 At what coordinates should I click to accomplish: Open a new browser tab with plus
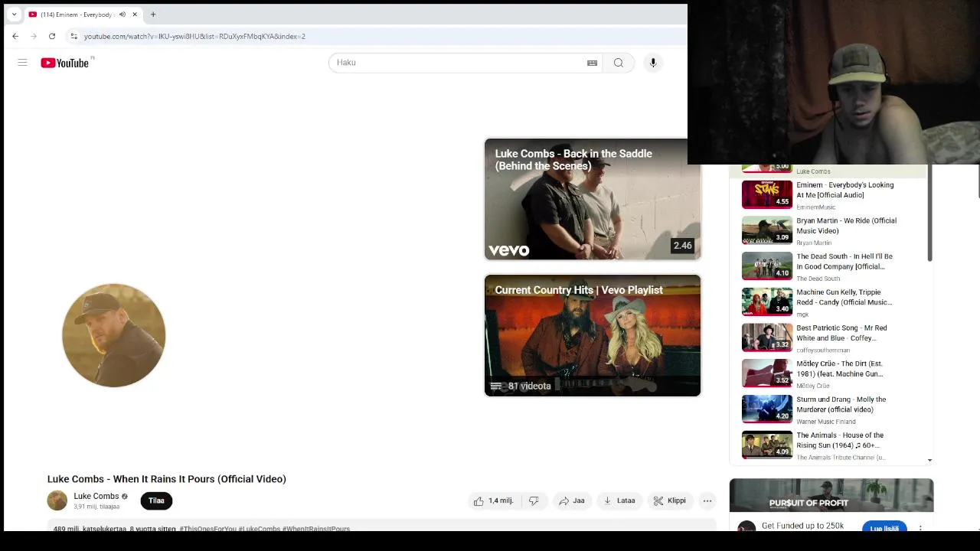153,15
